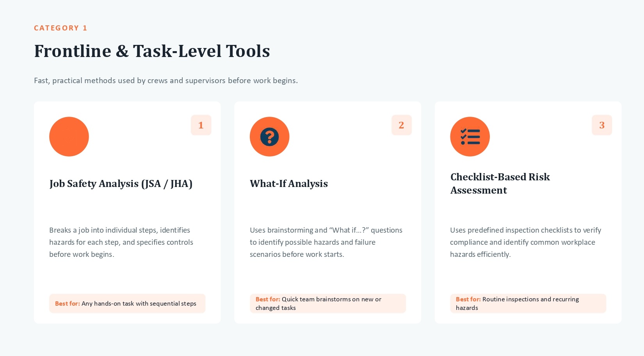This screenshot has height=356, width=644.
Task: Click the 'Any hands-on task' best-for tag
Action: pyautogui.click(x=127, y=303)
